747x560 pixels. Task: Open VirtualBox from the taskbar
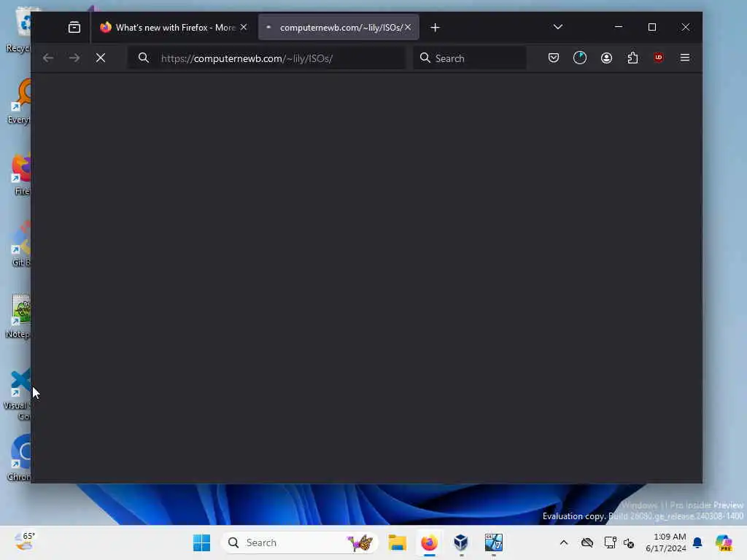tap(461, 542)
